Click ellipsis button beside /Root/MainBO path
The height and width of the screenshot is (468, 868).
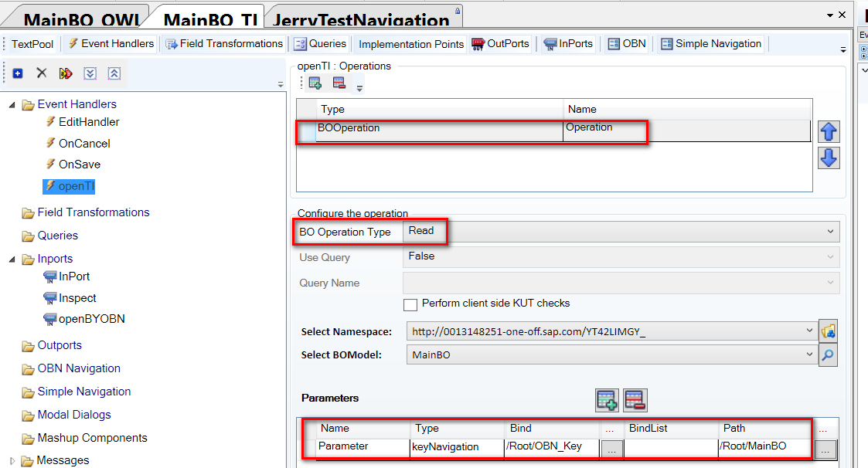[x=825, y=449]
